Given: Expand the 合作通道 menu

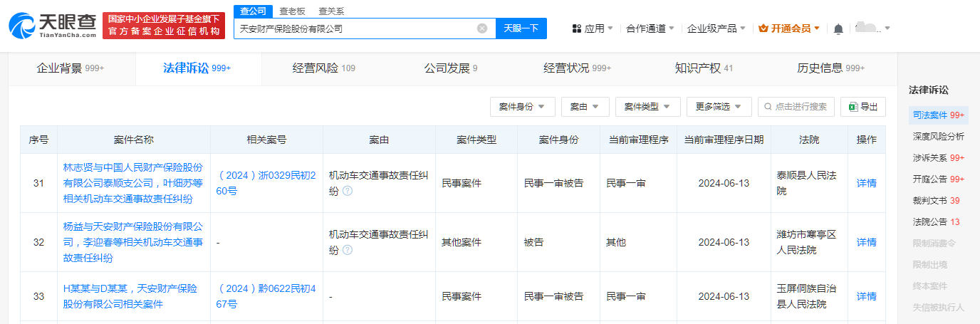Looking at the screenshot, I should point(650,28).
